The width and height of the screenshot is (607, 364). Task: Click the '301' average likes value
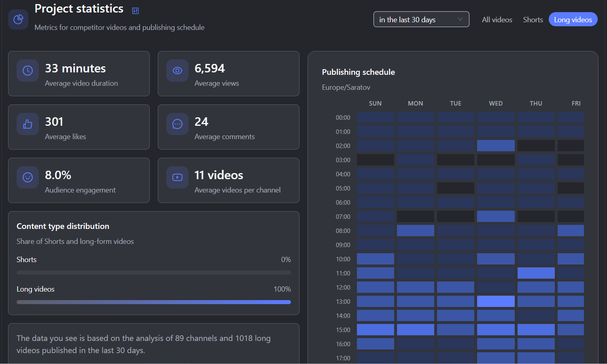[54, 122]
